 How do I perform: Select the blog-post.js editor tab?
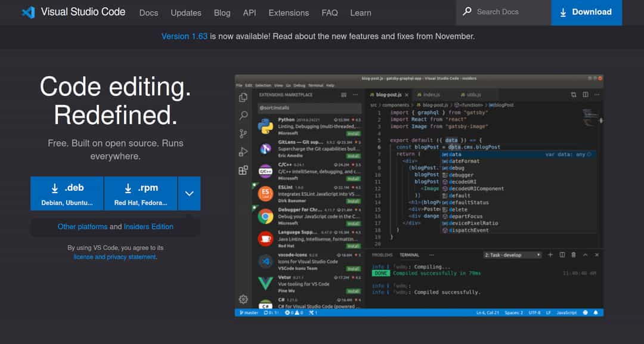(389, 95)
